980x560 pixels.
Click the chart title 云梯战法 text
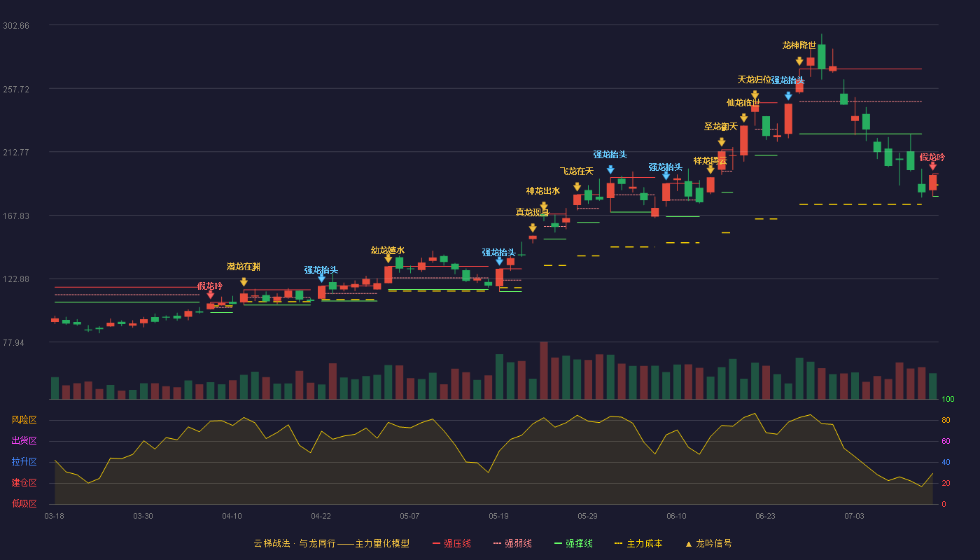tap(271, 543)
